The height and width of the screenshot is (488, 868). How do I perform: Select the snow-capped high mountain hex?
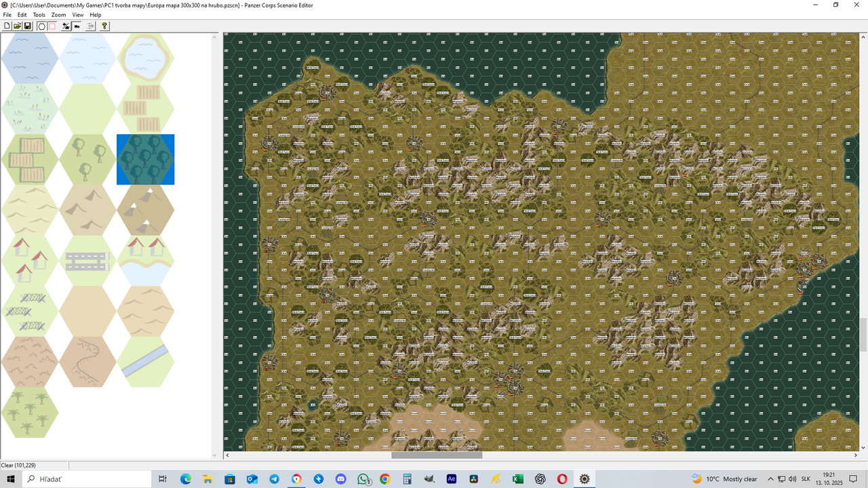coord(146,210)
